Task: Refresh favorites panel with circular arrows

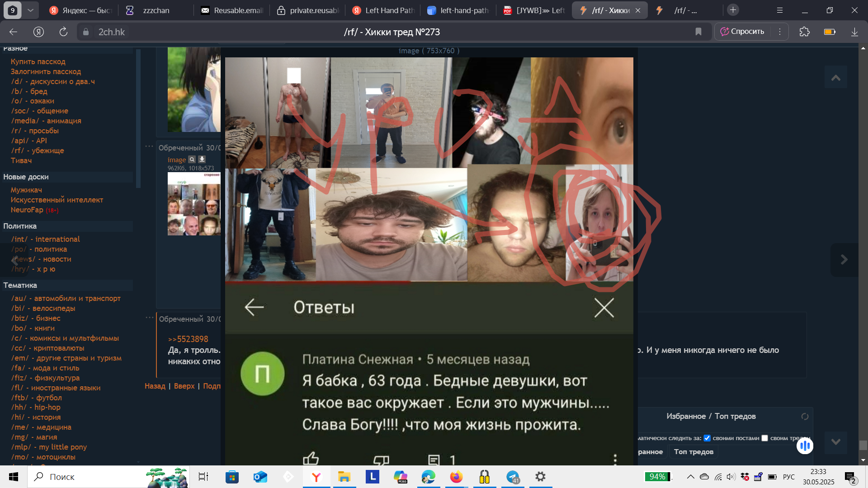Action: tap(805, 417)
